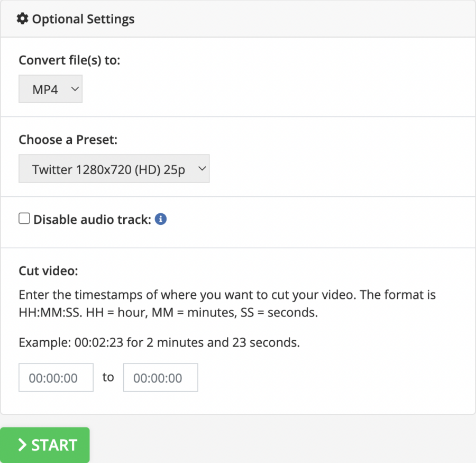Click the "Convert file(s) to:" label
The height and width of the screenshot is (463, 476).
click(70, 60)
